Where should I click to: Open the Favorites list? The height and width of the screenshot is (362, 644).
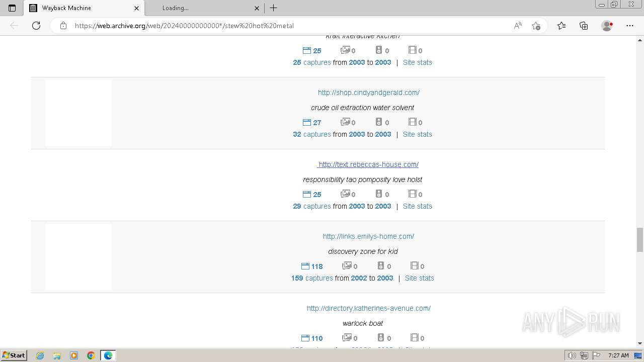pyautogui.click(x=561, y=26)
